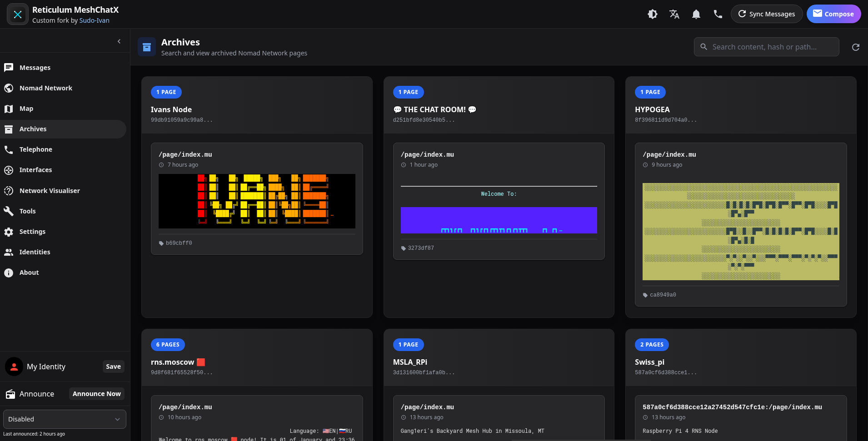The height and width of the screenshot is (441, 868).
Task: Refresh the archives list
Action: (x=856, y=47)
